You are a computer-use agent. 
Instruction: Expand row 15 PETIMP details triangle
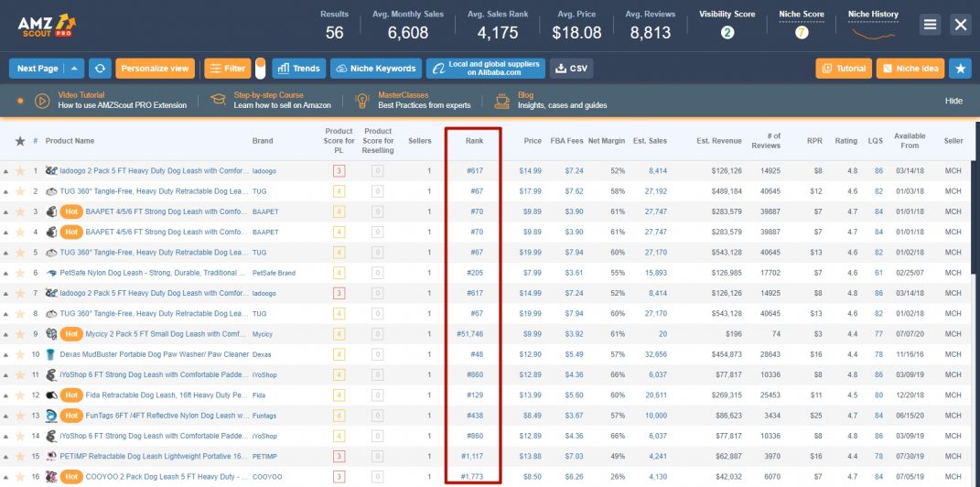click(x=6, y=457)
